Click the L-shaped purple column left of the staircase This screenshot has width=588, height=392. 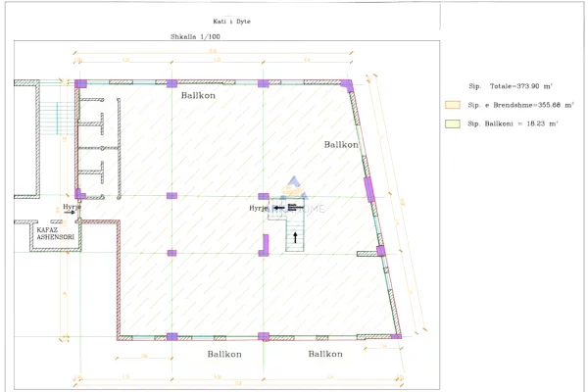(x=265, y=245)
